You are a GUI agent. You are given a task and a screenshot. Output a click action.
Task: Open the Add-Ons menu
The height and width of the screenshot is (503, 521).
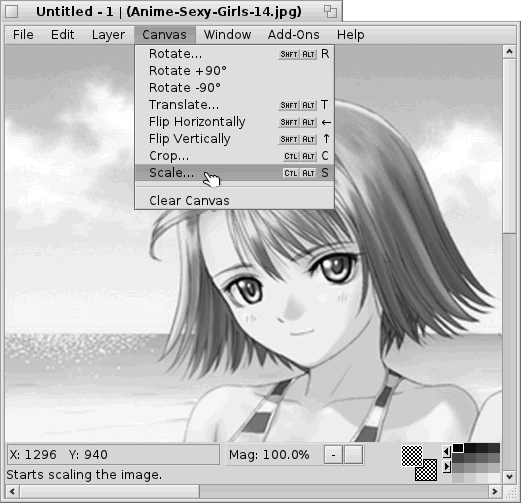pos(293,35)
